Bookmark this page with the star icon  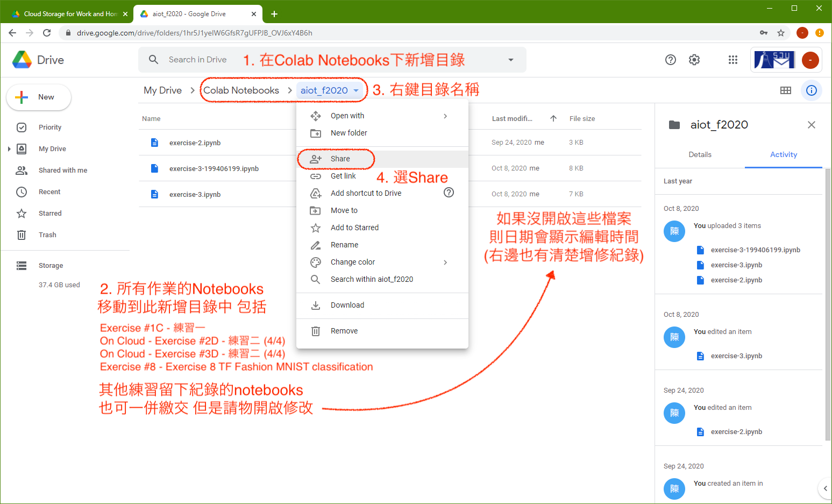781,33
